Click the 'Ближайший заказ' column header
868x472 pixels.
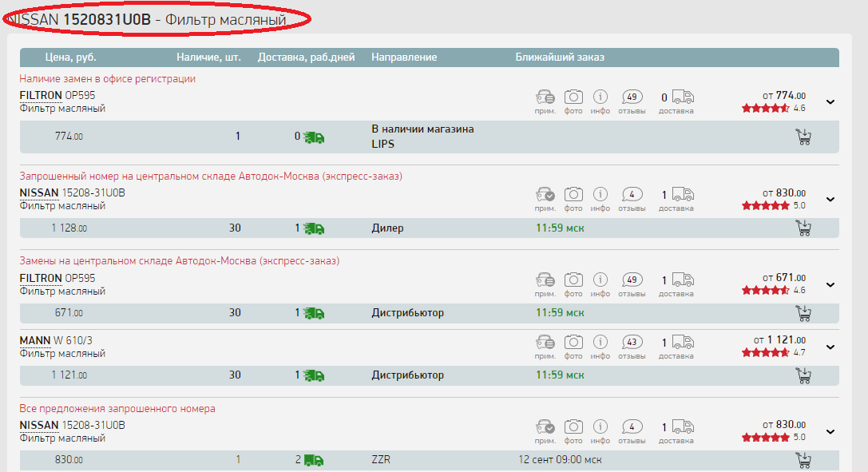click(x=560, y=57)
